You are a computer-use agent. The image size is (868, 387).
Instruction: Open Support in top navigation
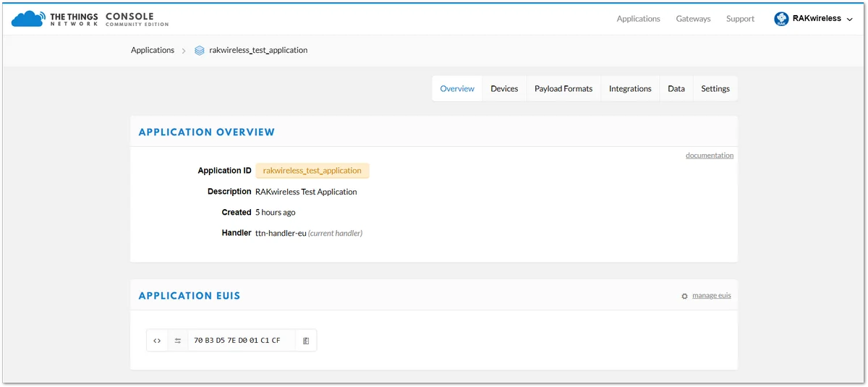741,19
